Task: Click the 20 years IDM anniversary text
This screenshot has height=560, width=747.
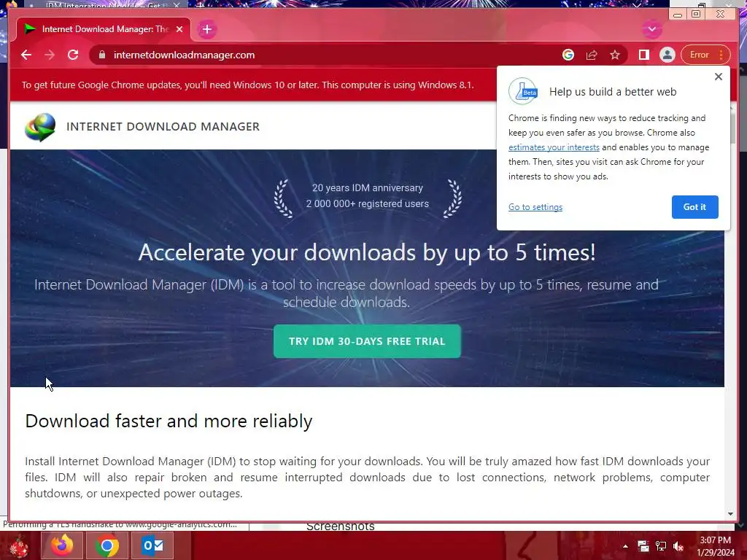Action: tap(368, 187)
